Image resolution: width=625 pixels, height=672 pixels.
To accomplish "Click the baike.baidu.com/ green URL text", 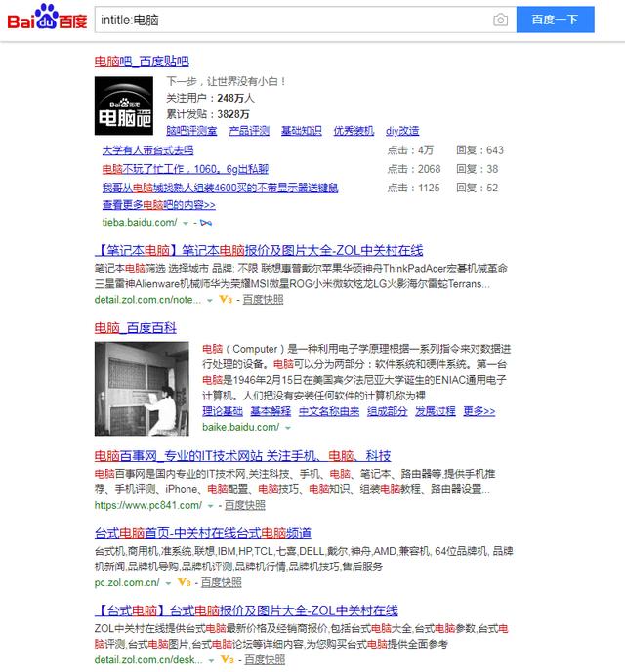I will (x=241, y=427).
